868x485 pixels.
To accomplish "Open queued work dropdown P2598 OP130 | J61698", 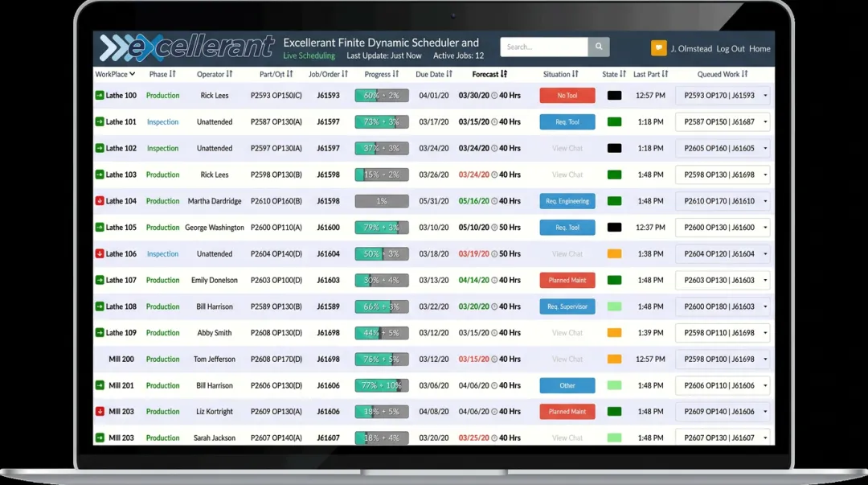I will coord(723,175).
